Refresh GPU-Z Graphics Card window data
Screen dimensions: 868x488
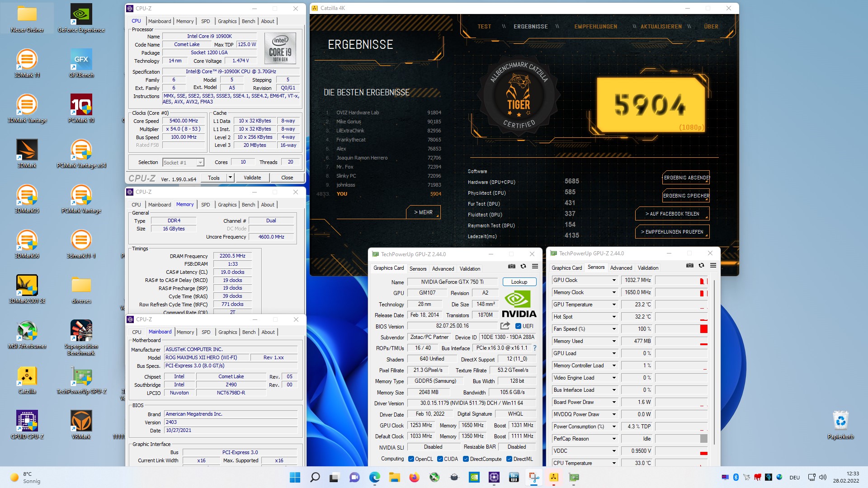pyautogui.click(x=523, y=266)
